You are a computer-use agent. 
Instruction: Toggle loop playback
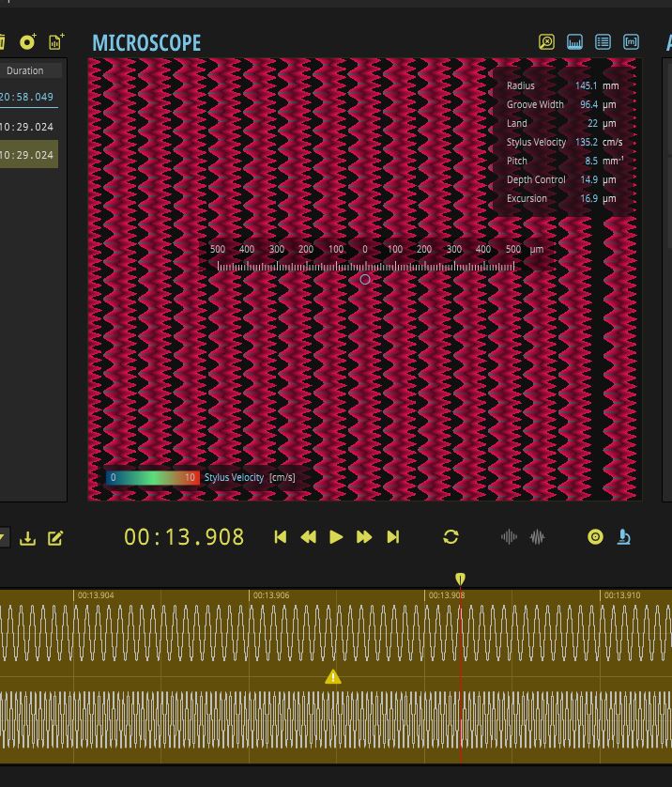click(451, 537)
